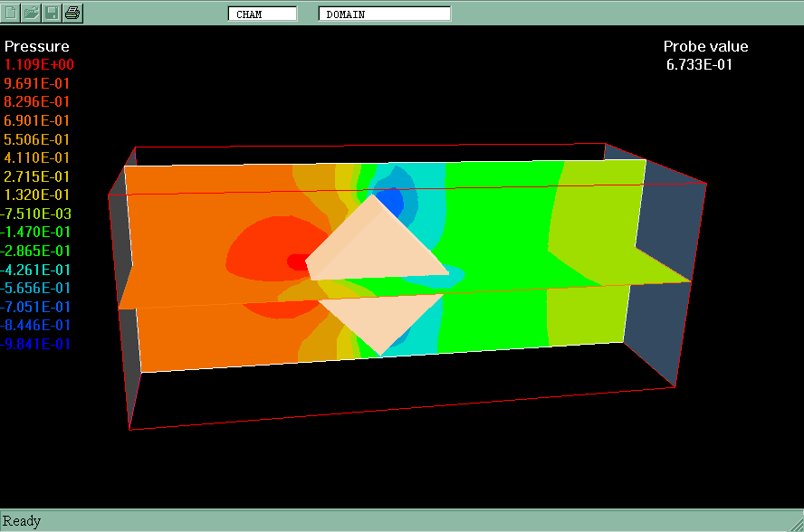This screenshot has width=804, height=532.
Task: Click the Ready status bar text
Action: (22, 521)
